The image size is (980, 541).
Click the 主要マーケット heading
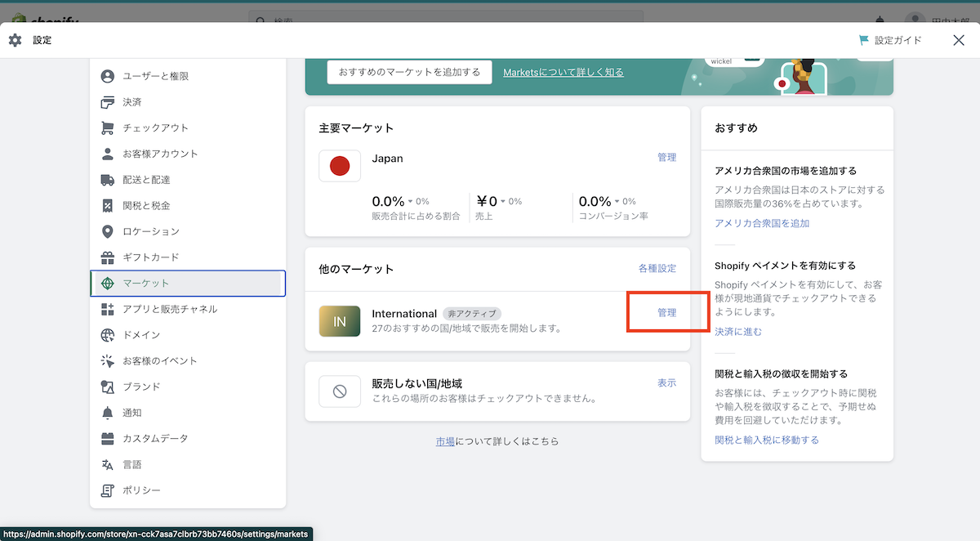[x=356, y=128]
